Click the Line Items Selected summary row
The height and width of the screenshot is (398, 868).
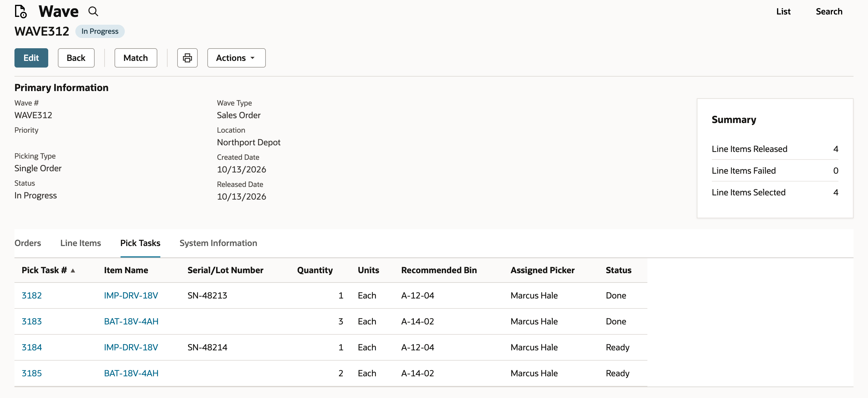[x=775, y=192]
